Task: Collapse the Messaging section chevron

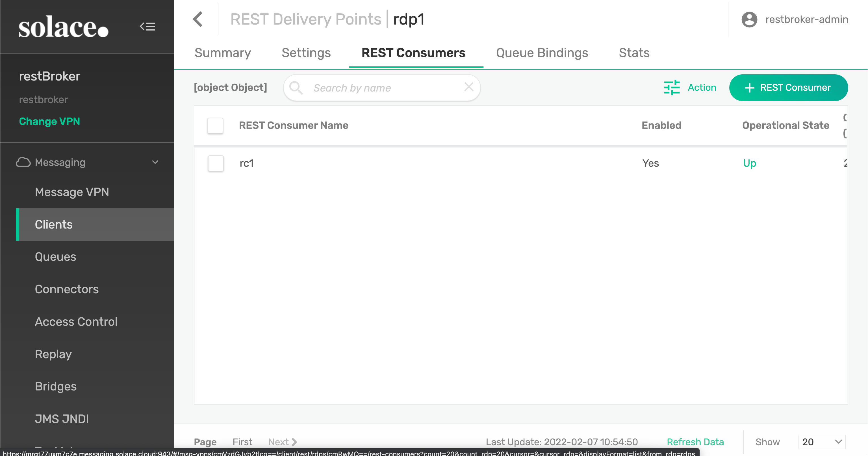Action: [155, 162]
